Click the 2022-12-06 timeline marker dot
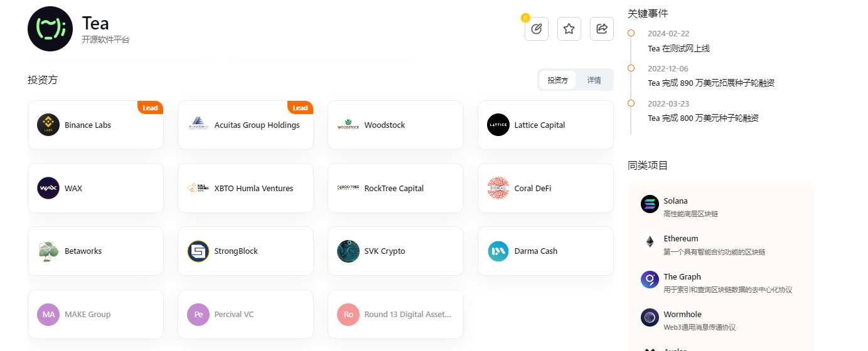The image size is (868, 351). coord(631,68)
